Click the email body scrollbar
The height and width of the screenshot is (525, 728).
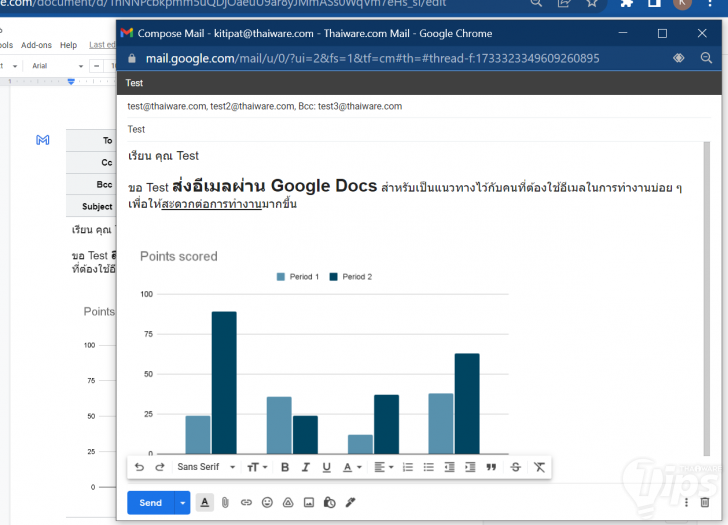click(707, 299)
